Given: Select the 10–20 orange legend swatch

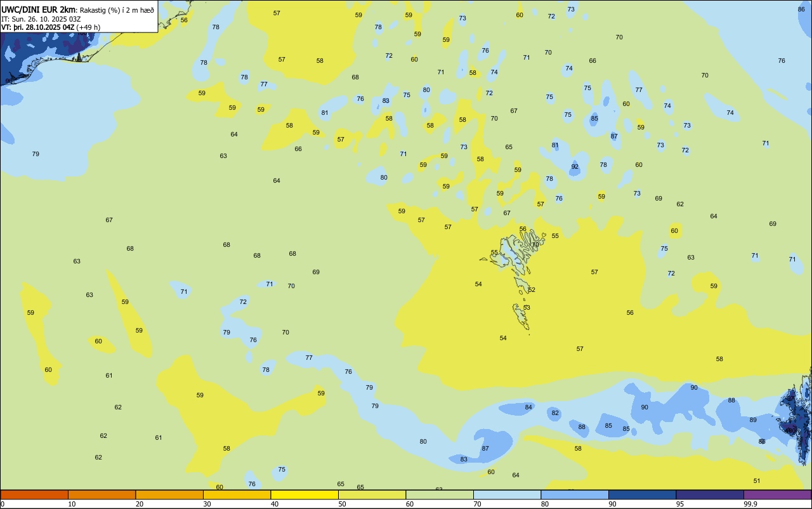Looking at the screenshot, I should [101, 494].
